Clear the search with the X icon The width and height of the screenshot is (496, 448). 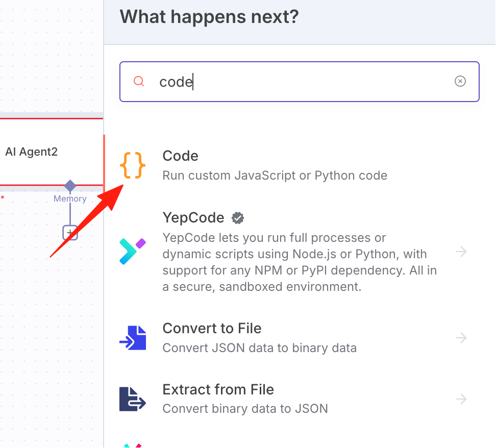(460, 81)
